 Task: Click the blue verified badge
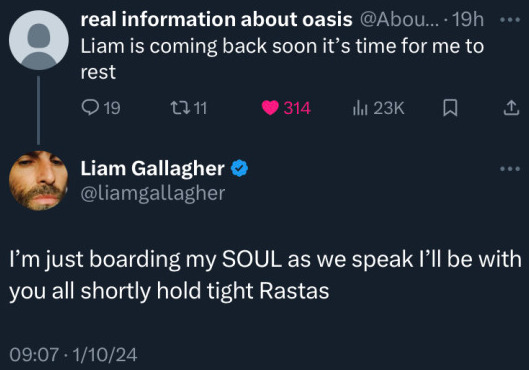coord(240,168)
